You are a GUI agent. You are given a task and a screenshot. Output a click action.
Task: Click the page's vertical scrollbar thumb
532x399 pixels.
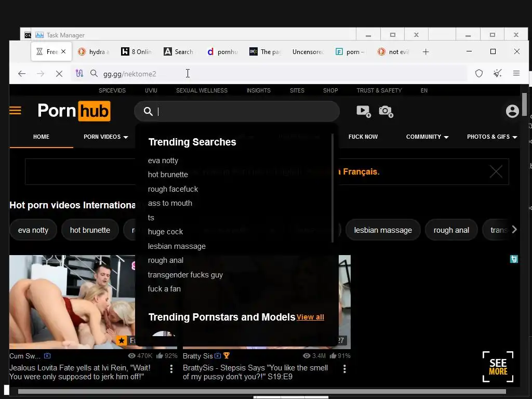point(524,104)
